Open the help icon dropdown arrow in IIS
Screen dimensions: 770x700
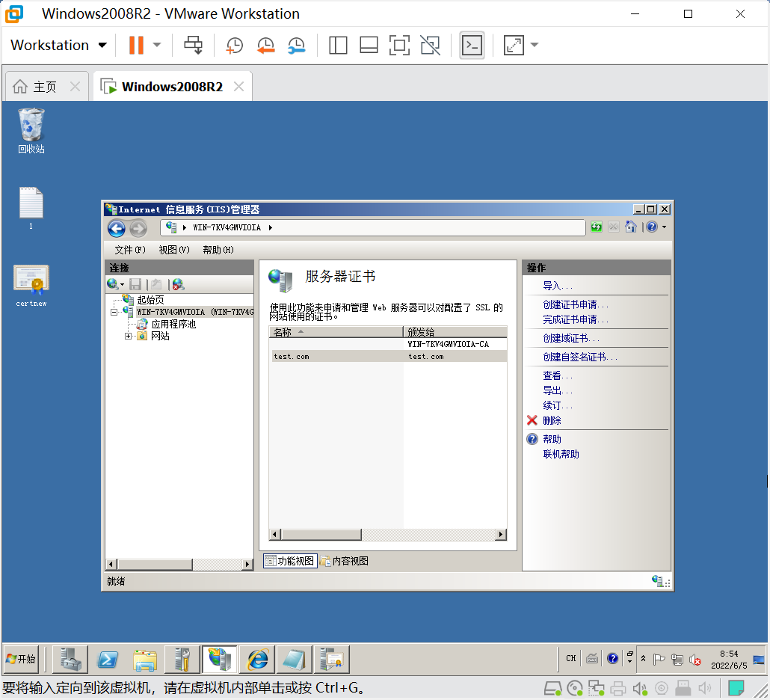(665, 227)
